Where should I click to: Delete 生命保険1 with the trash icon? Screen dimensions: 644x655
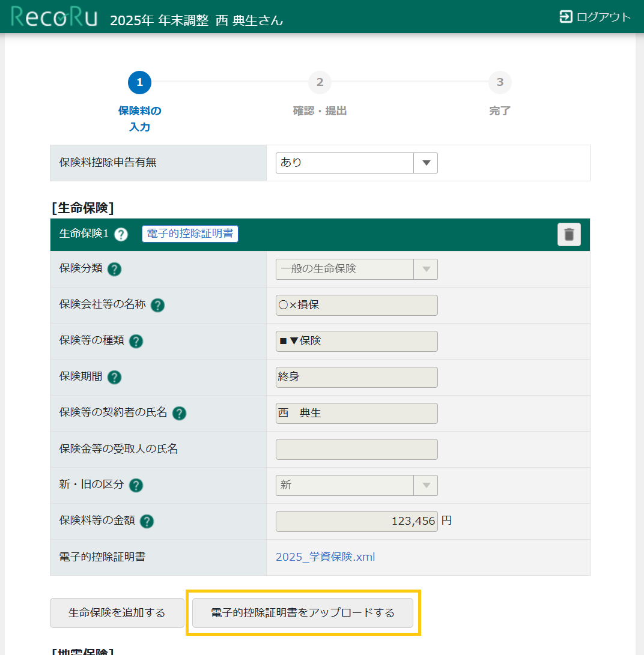(x=569, y=234)
